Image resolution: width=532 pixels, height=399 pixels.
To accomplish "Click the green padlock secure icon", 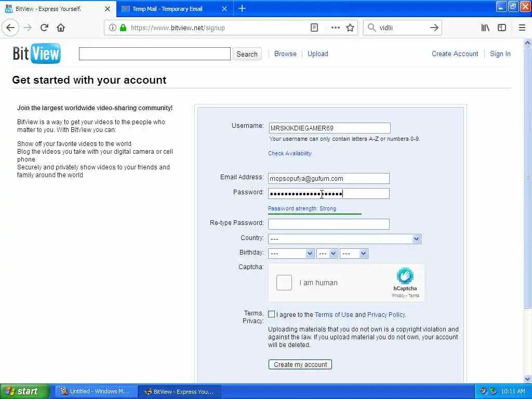I will point(123,28).
